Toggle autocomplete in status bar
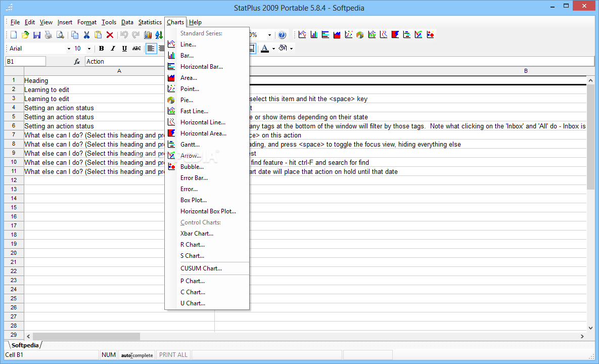This screenshot has height=364, width=599. tap(137, 355)
